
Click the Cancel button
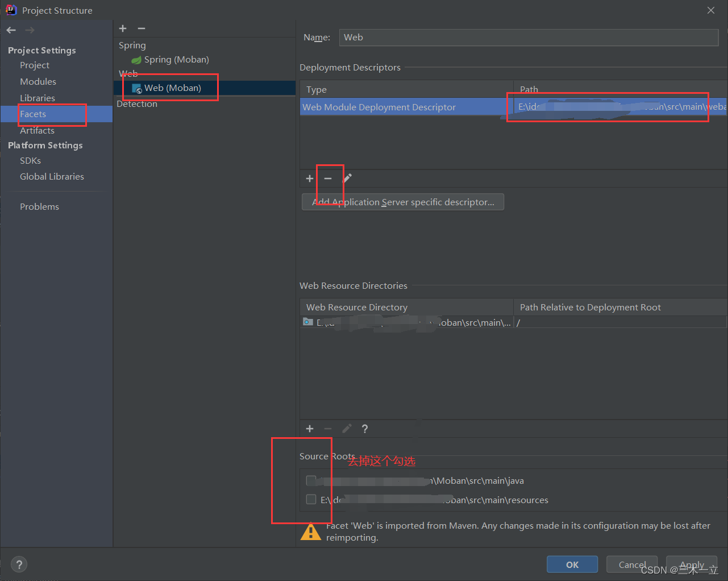click(x=632, y=565)
